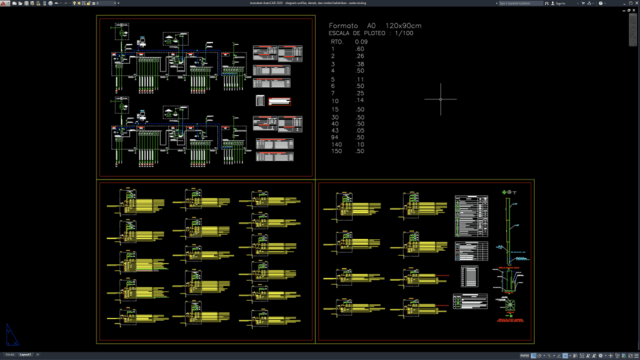Viewport: 640px width, 360px height.
Task: Click the layer color swatch in layer control
Action: 94,3
